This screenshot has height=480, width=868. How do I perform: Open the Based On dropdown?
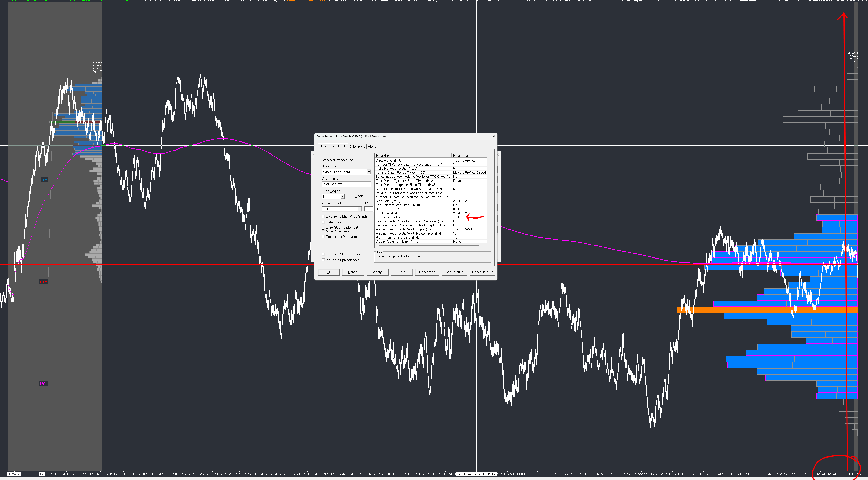(x=368, y=172)
